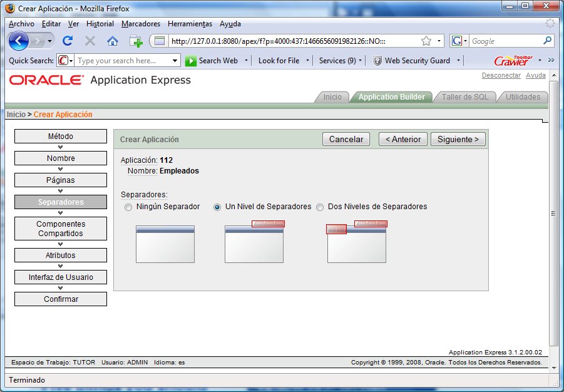Viewport: 564px width, 392px height.
Task: Click the Web Security Guard shield icon
Action: click(377, 61)
